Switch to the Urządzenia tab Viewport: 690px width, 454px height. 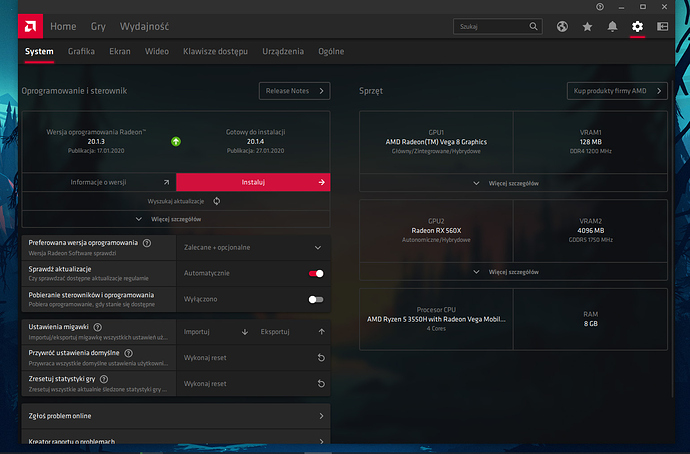tap(283, 51)
